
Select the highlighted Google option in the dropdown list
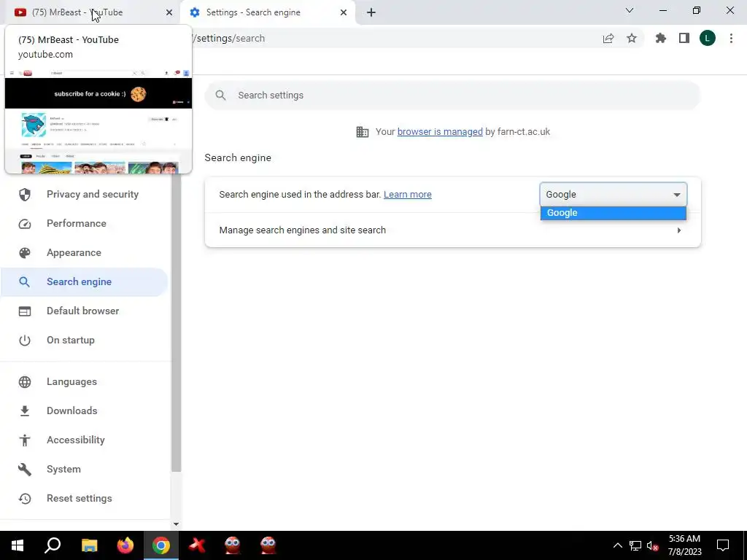click(x=613, y=213)
